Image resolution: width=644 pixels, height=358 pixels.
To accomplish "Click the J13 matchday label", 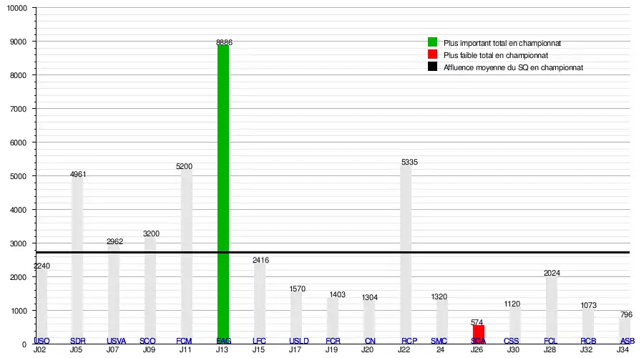I will coord(223,350).
